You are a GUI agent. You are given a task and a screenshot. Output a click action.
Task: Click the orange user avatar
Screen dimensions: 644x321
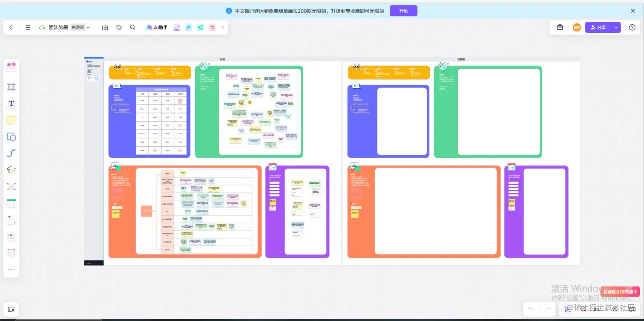click(x=577, y=27)
